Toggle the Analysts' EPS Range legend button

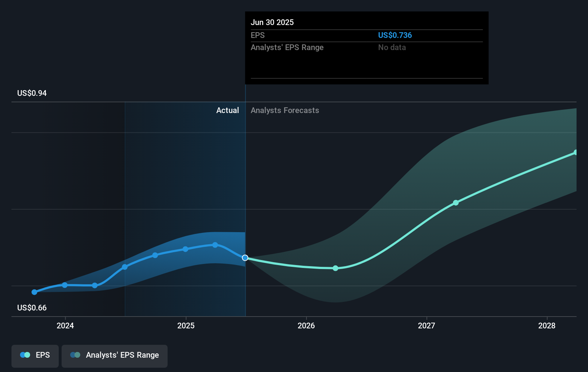point(115,356)
